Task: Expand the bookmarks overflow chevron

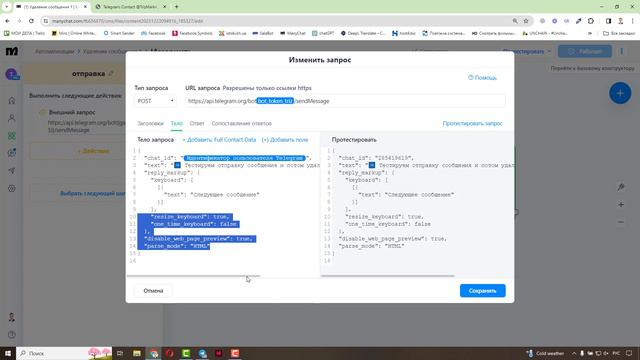Action: pos(590,33)
